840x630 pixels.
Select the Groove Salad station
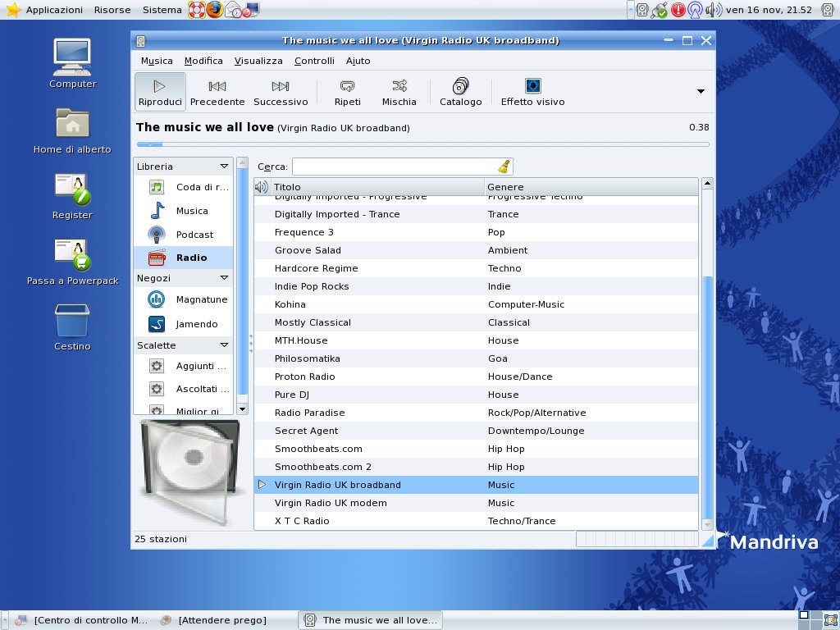(477, 250)
